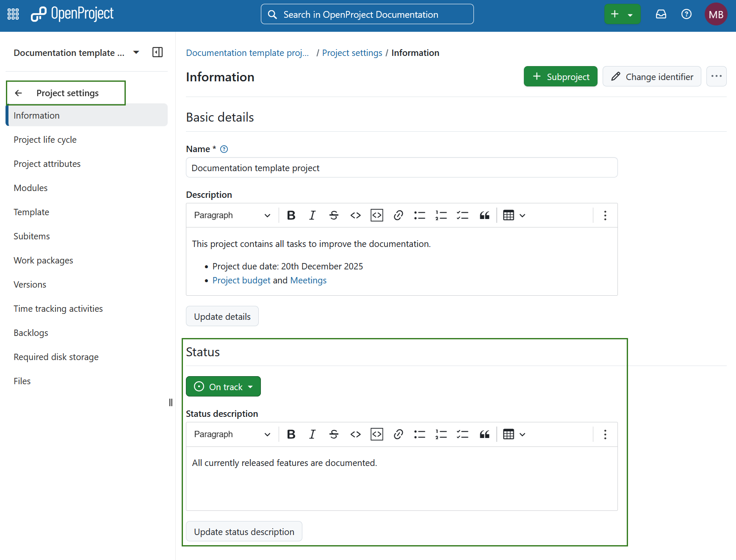Open the table insert dropdown in Status description
The height and width of the screenshot is (560, 736).
514,434
